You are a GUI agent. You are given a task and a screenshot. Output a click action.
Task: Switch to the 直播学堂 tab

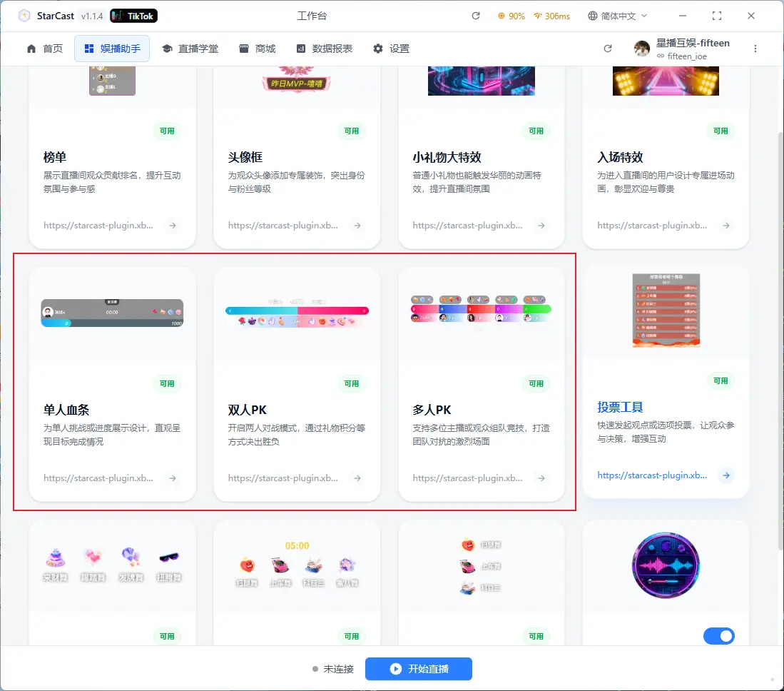[x=190, y=49]
